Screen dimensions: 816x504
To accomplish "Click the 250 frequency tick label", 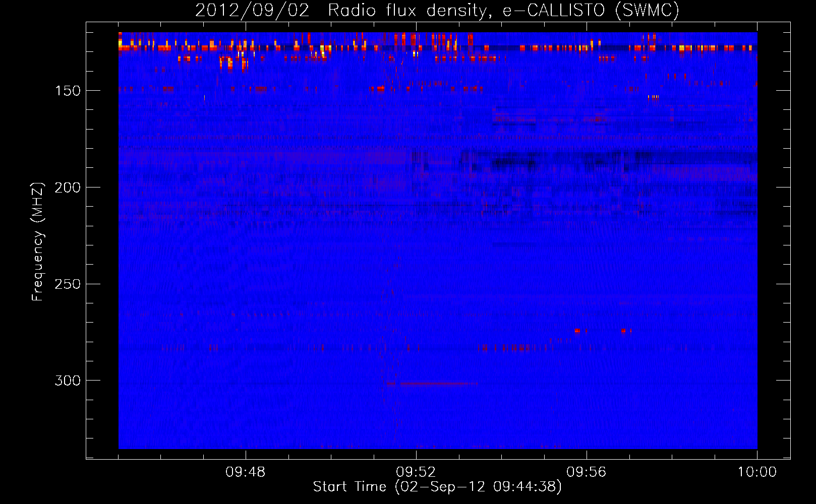I will 68,284.
